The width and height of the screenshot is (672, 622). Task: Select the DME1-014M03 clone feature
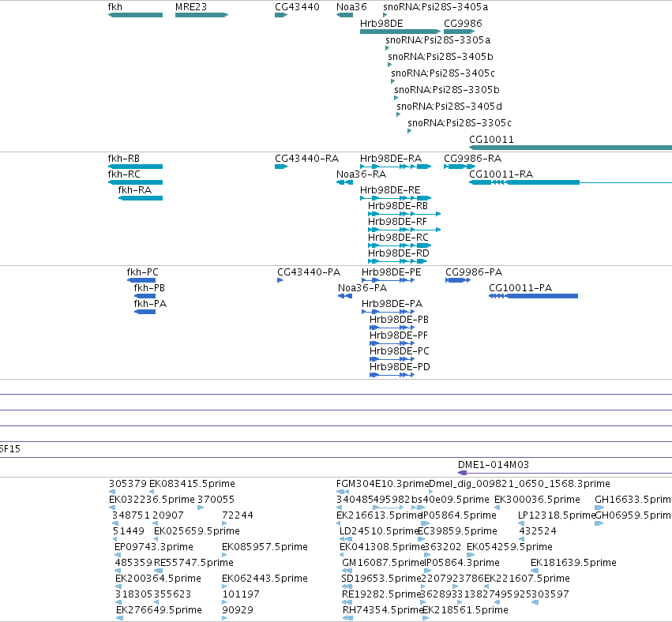coord(565,473)
